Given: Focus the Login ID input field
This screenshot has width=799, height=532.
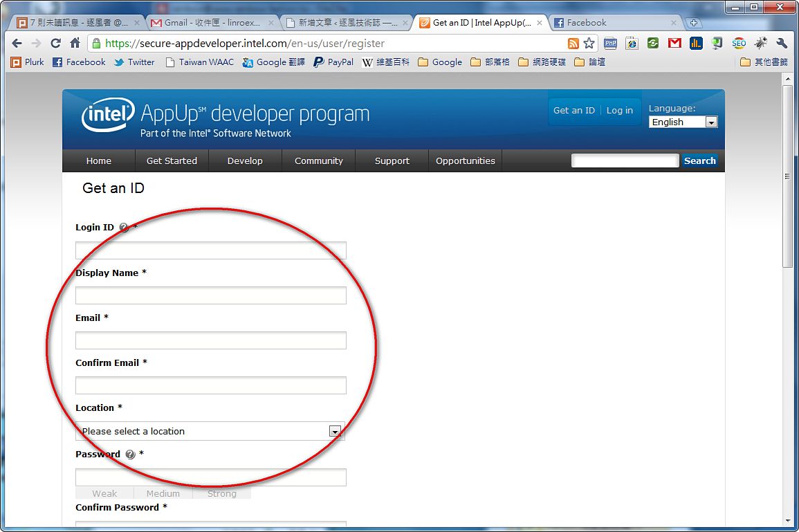Looking at the screenshot, I should [x=210, y=250].
